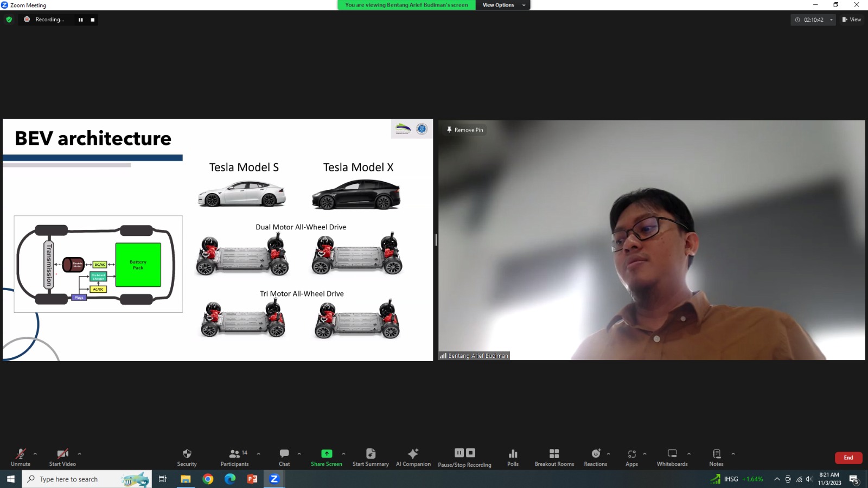Click the red End meeting button
This screenshot has width=868, height=488.
848,458
